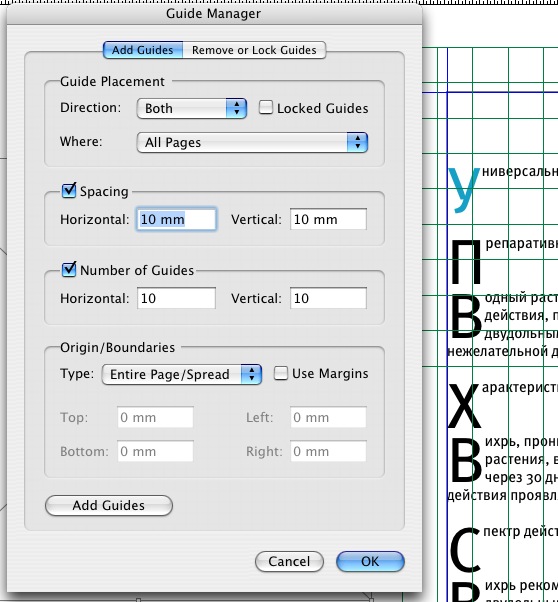Uncheck the Number of Guides checkbox
The height and width of the screenshot is (602, 558).
pyautogui.click(x=69, y=270)
